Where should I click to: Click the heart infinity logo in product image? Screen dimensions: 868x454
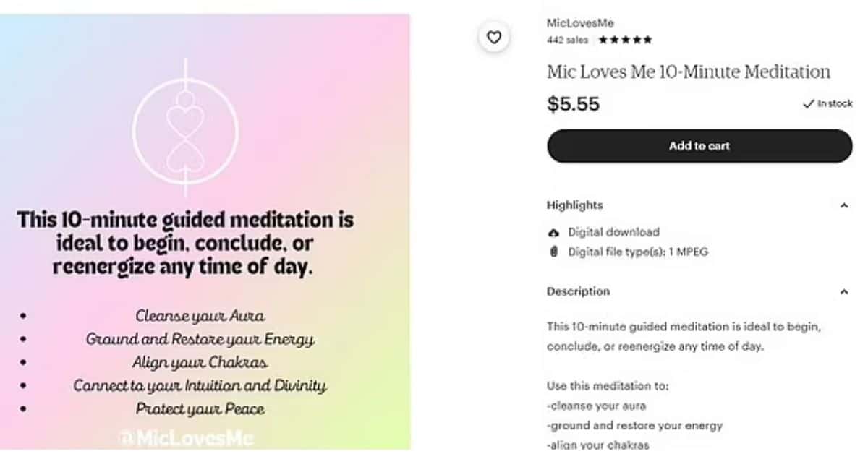(185, 130)
